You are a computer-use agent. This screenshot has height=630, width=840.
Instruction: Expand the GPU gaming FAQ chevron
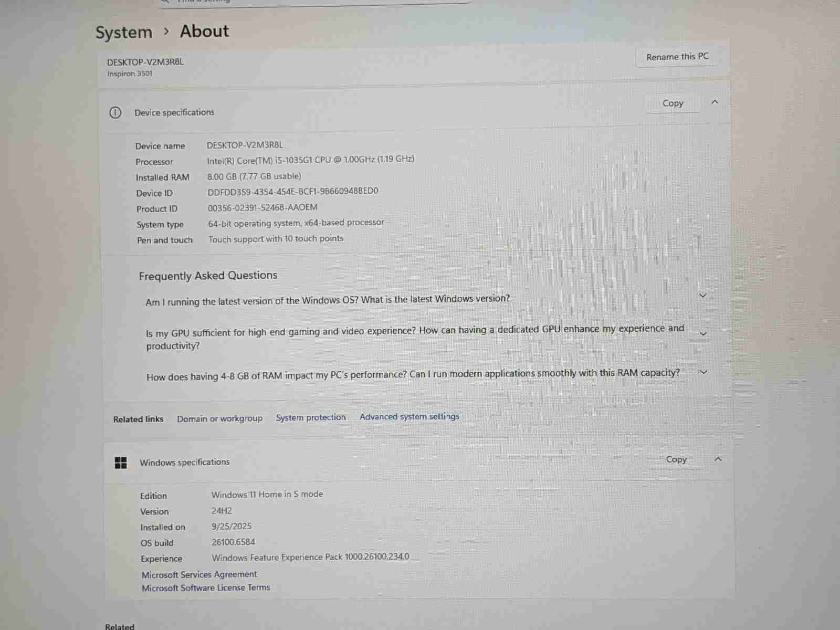click(x=703, y=334)
